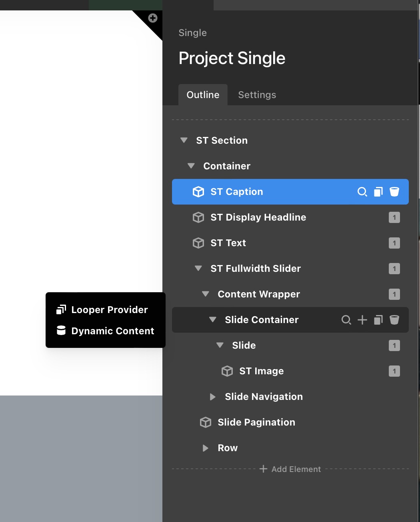Click the Add Element button
This screenshot has height=522, width=420.
click(x=290, y=469)
